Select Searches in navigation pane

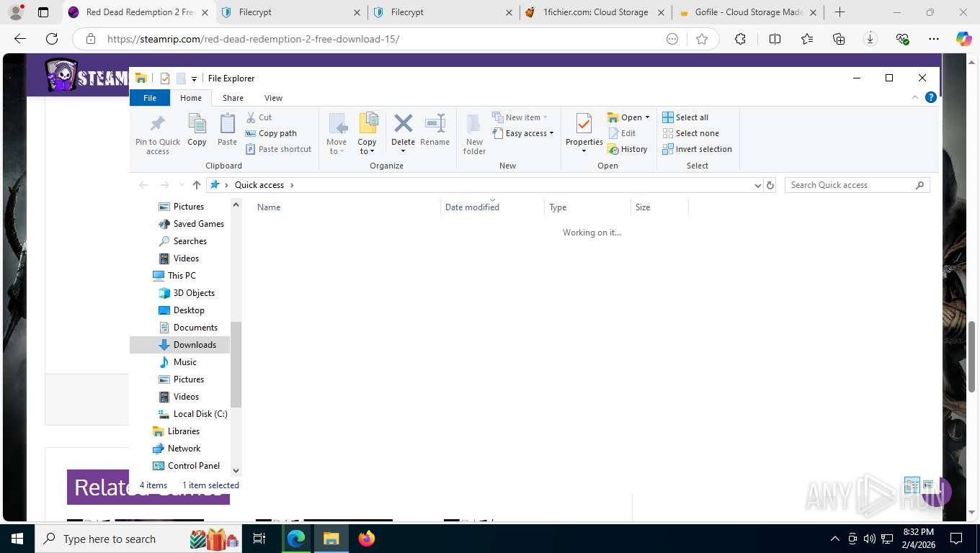click(183, 241)
